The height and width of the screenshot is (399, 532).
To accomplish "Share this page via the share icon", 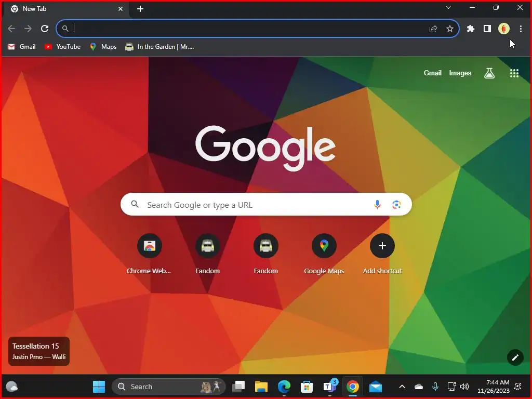I will pyautogui.click(x=433, y=29).
